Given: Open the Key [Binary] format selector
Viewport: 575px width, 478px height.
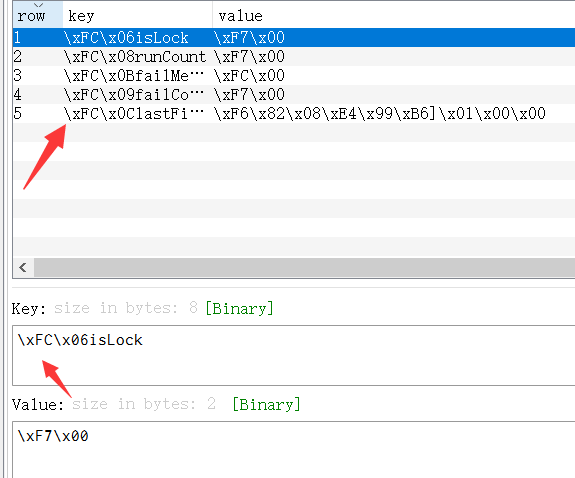Looking at the screenshot, I should 239,308.
